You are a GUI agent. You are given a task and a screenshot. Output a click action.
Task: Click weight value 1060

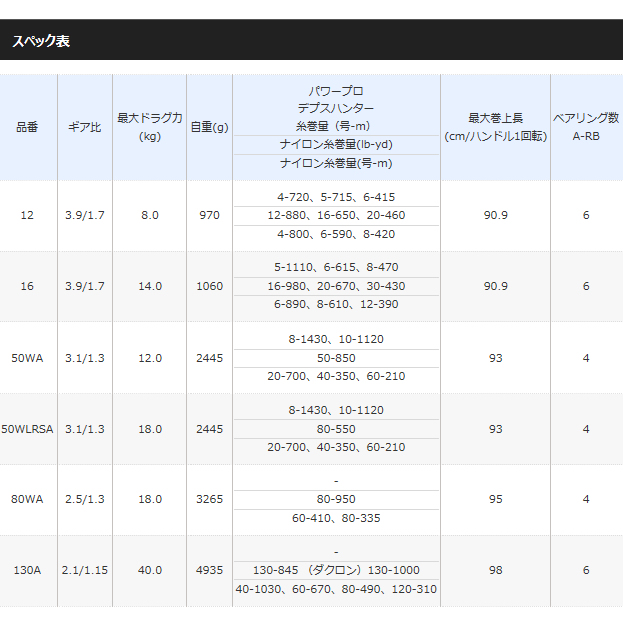tap(209, 286)
